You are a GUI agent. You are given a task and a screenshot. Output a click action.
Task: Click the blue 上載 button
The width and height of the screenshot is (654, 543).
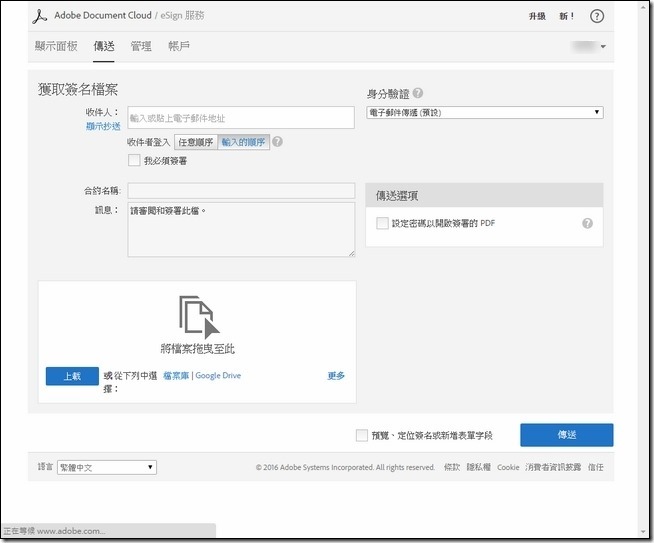point(72,376)
